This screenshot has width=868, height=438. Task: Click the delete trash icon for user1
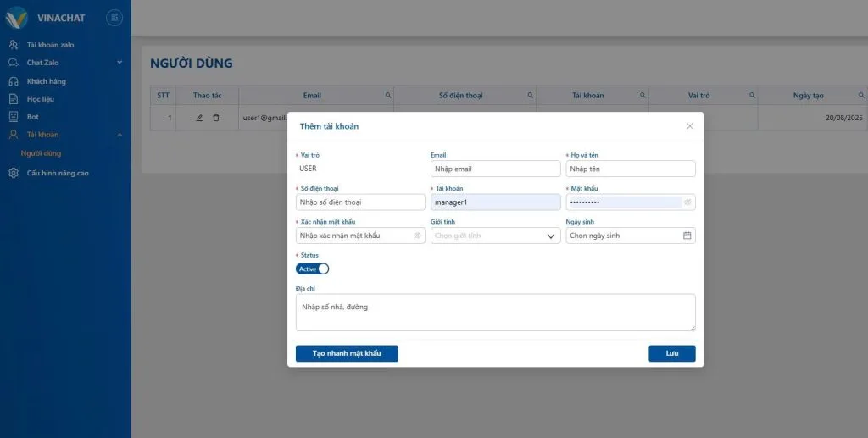pyautogui.click(x=215, y=118)
